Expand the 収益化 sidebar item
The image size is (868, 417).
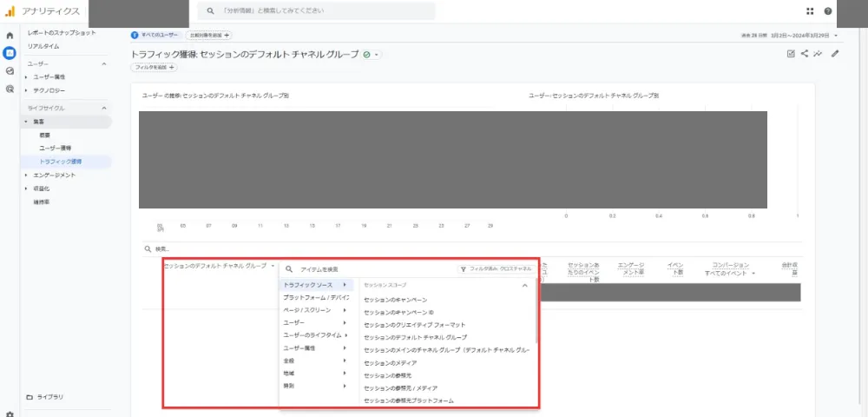coord(26,189)
